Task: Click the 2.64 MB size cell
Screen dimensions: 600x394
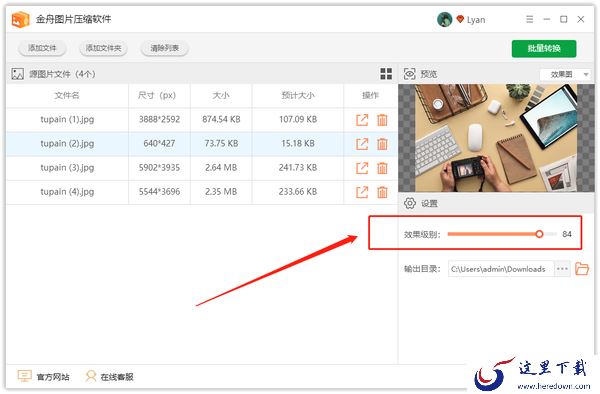Action: (x=221, y=168)
